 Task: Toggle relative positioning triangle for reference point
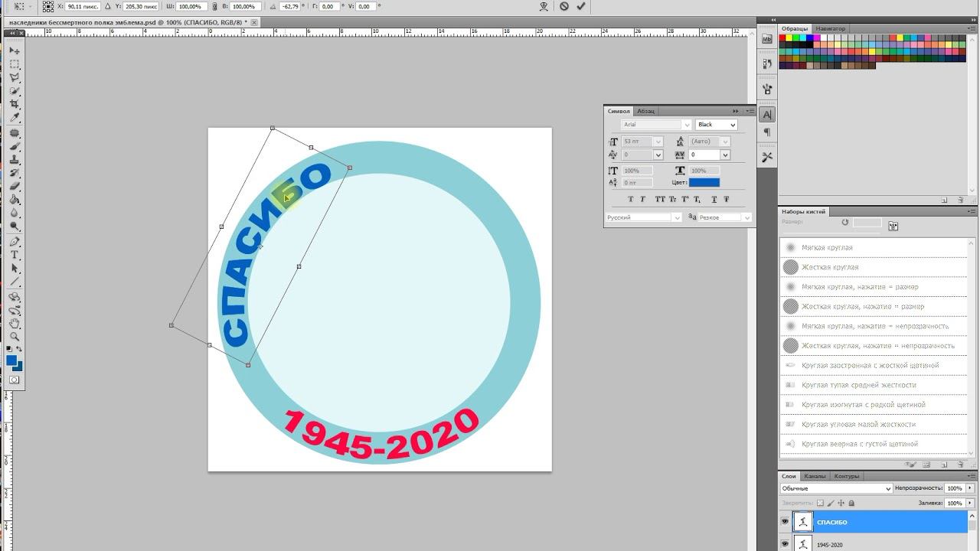click(x=108, y=6)
